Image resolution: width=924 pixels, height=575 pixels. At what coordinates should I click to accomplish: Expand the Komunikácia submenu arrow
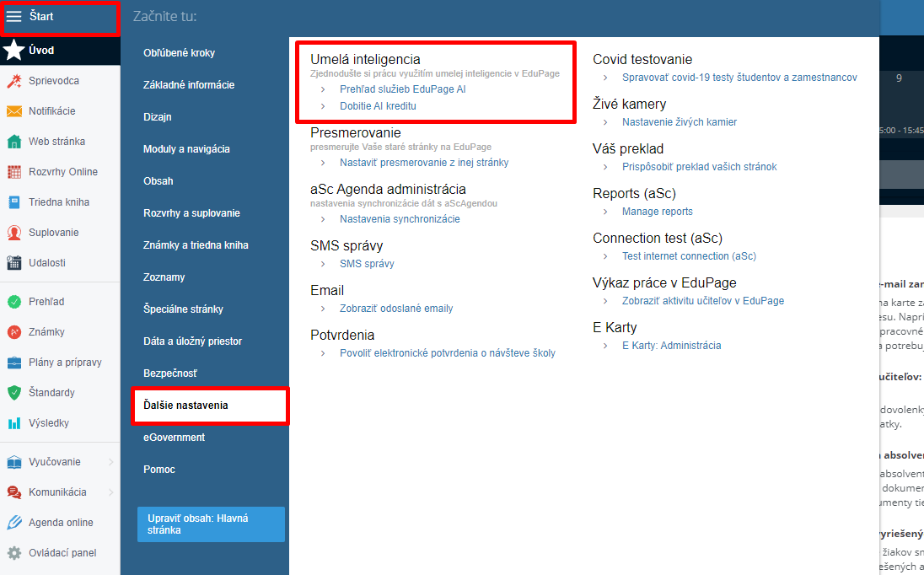coord(110,492)
